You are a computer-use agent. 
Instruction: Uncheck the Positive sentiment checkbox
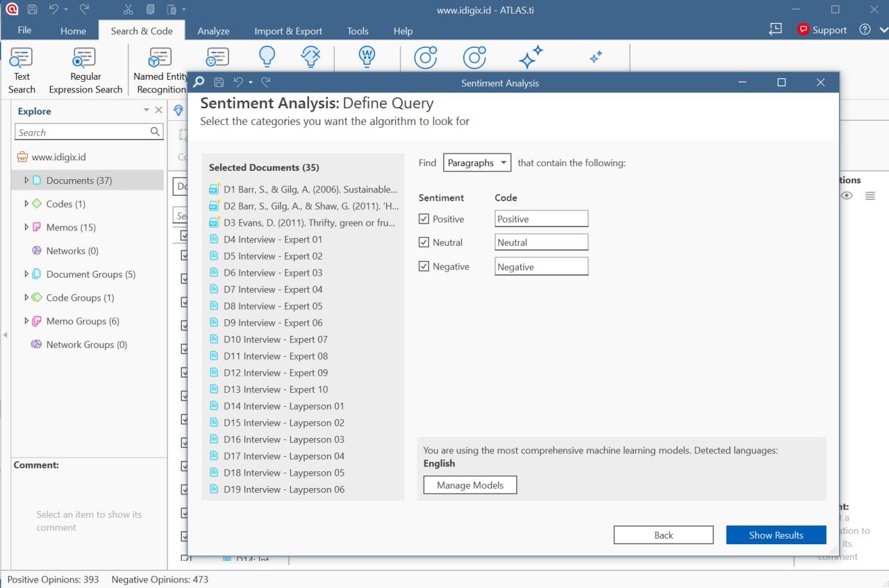coord(424,219)
